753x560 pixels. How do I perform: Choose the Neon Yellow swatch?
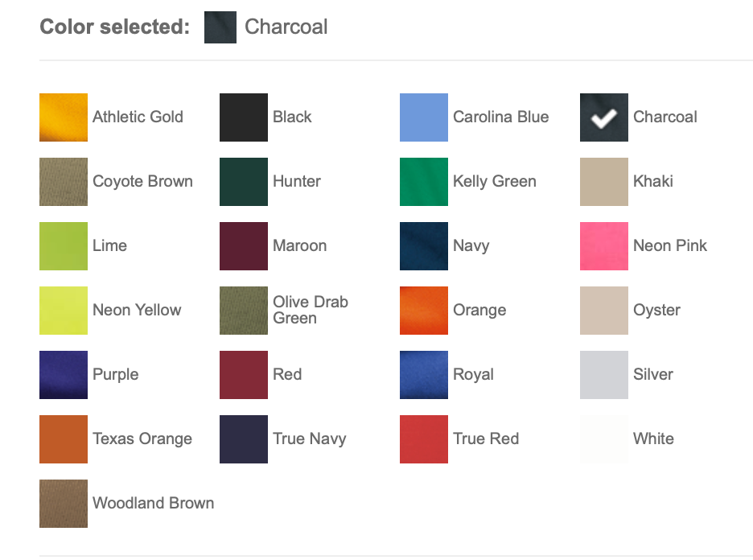[64, 311]
